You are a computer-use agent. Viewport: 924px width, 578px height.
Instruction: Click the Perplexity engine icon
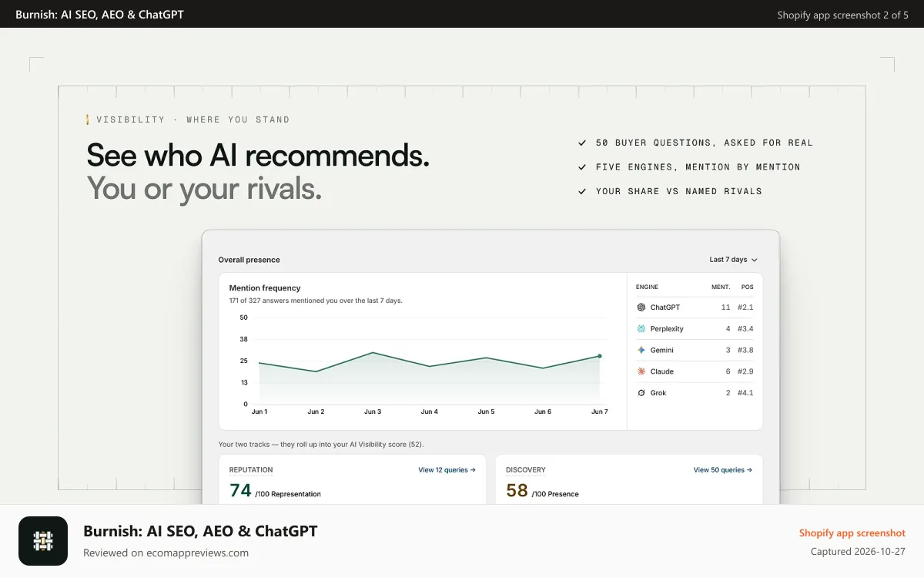click(x=641, y=329)
